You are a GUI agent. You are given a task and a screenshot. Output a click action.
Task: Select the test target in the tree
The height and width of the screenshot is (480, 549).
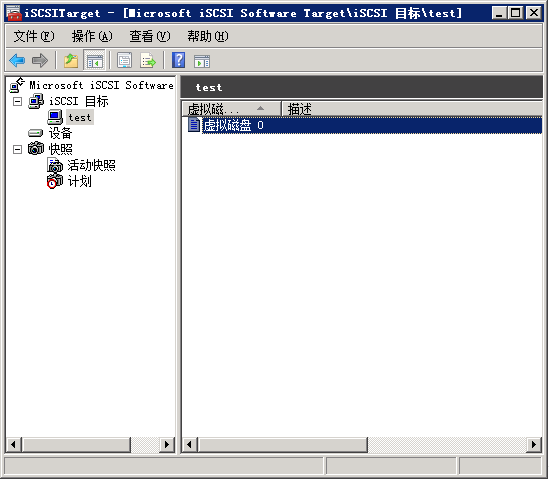tap(80, 118)
